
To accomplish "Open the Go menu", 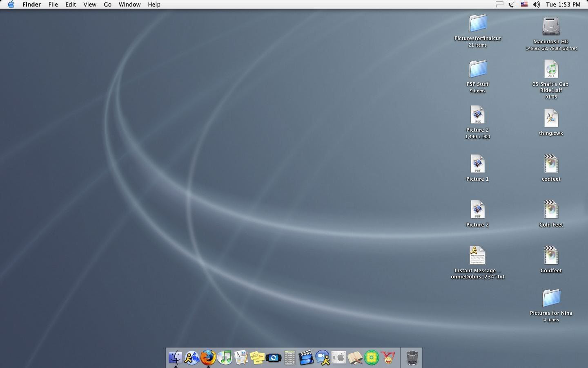I will click(x=107, y=4).
